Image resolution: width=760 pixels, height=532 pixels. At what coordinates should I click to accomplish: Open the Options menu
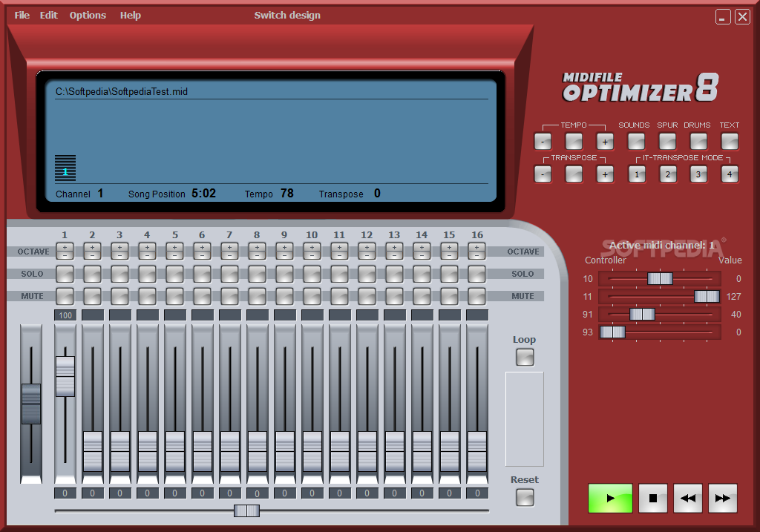88,16
